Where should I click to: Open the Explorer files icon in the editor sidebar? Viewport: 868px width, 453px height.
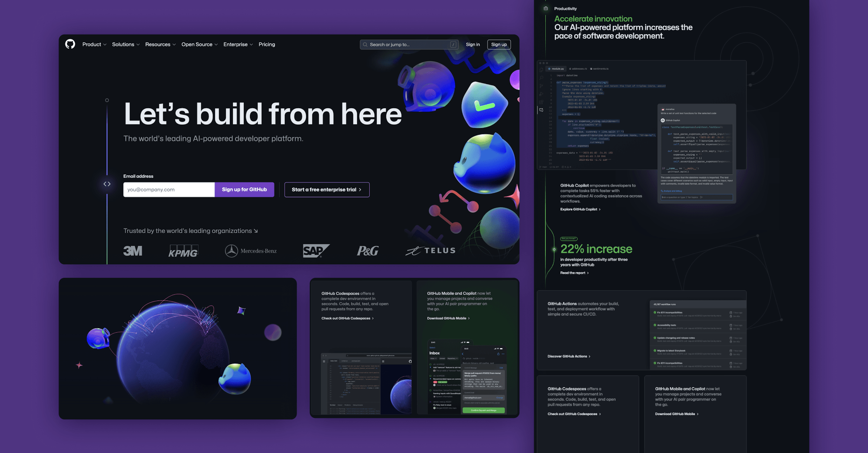tap(541, 70)
